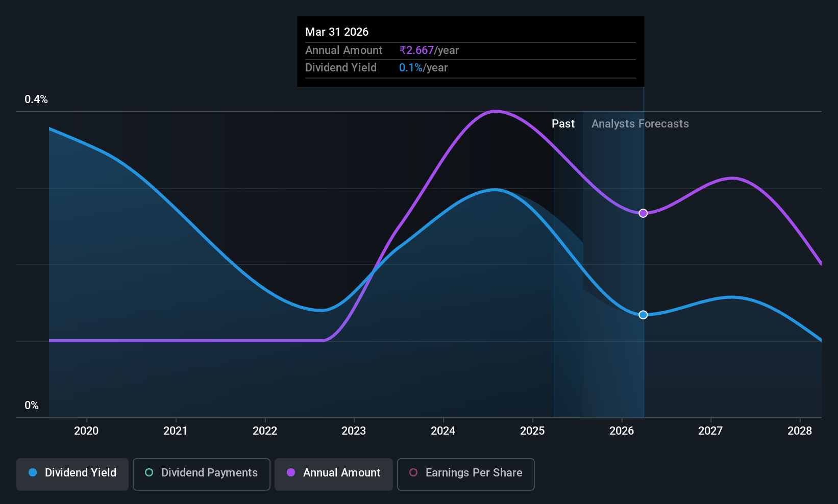Click the 'Mar 31 2026' tooltip date
838x504 pixels.
tap(337, 32)
